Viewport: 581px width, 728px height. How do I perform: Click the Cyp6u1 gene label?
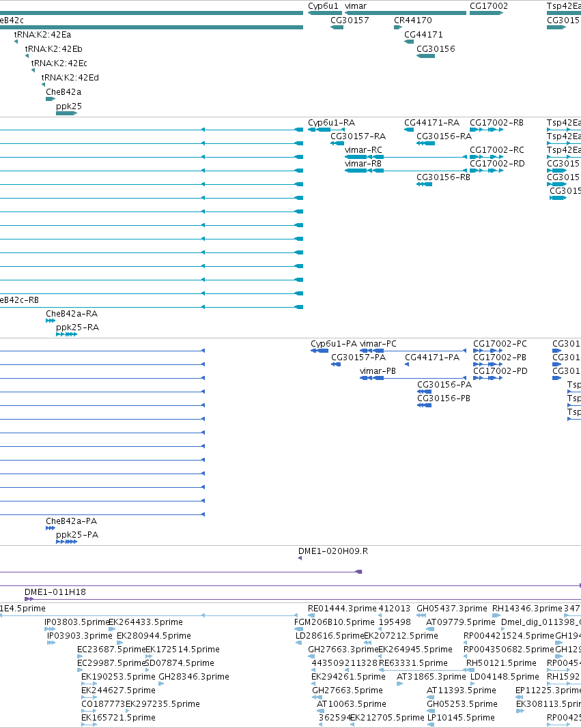click(x=323, y=6)
